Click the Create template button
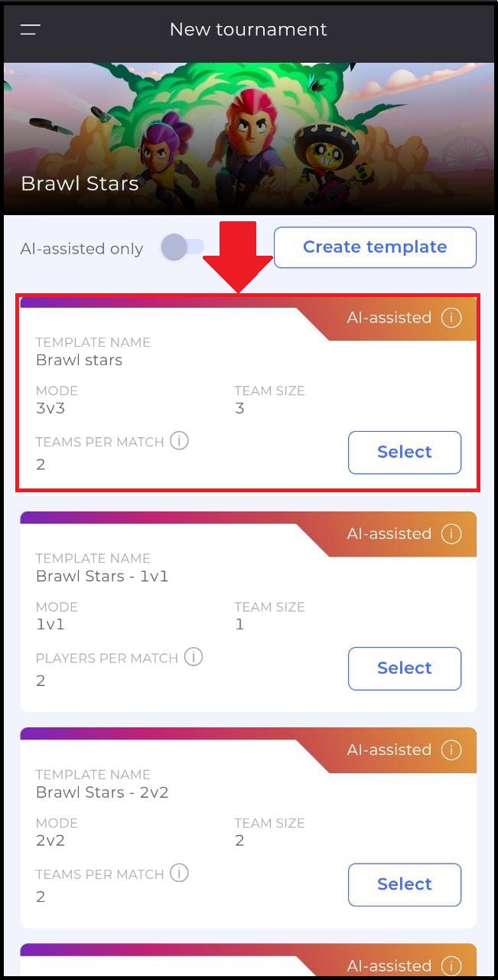Image resolution: width=498 pixels, height=980 pixels. click(x=375, y=247)
